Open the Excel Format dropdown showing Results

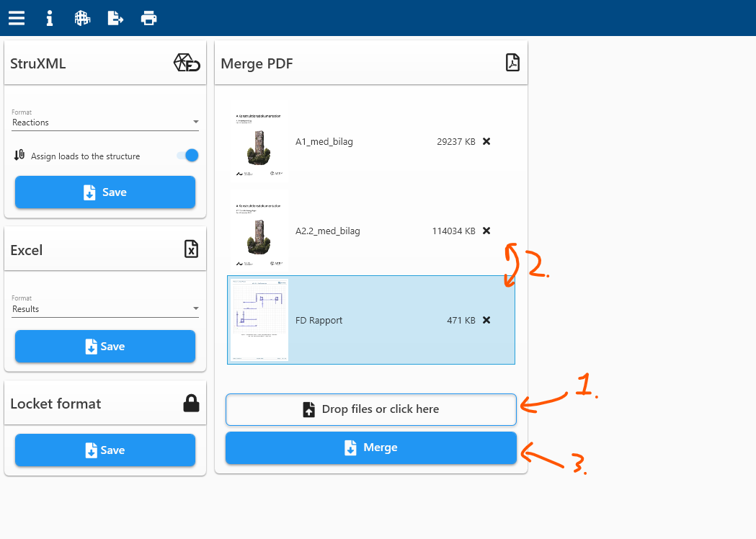pos(105,309)
